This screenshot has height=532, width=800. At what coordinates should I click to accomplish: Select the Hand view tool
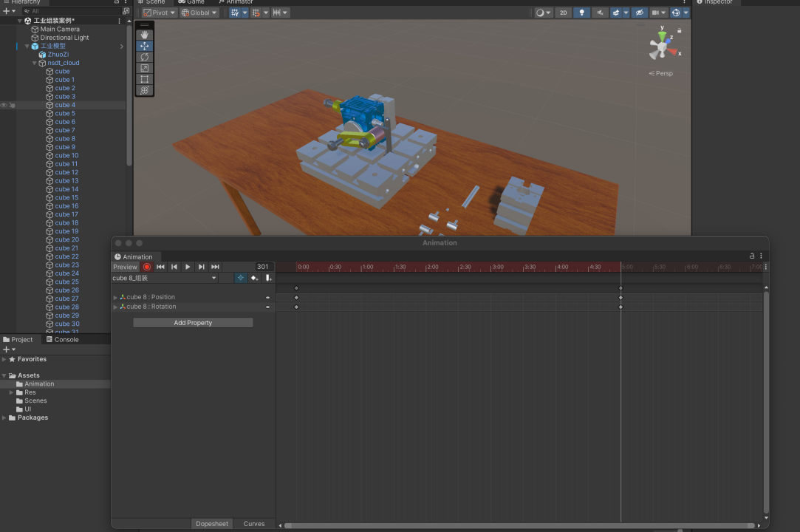144,35
